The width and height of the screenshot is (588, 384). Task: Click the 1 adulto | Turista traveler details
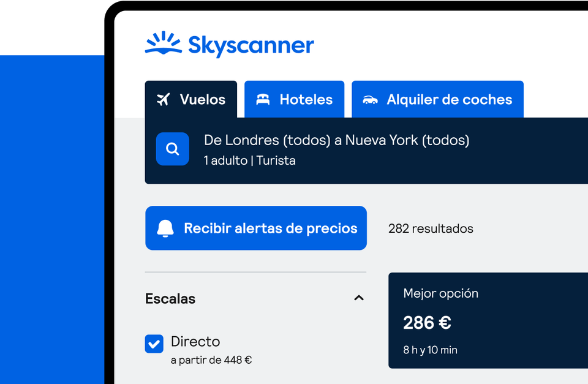(x=250, y=160)
